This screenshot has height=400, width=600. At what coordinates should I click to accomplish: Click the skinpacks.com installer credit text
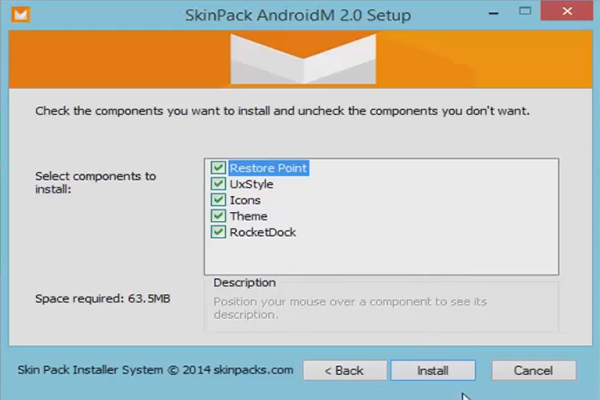coord(155,370)
